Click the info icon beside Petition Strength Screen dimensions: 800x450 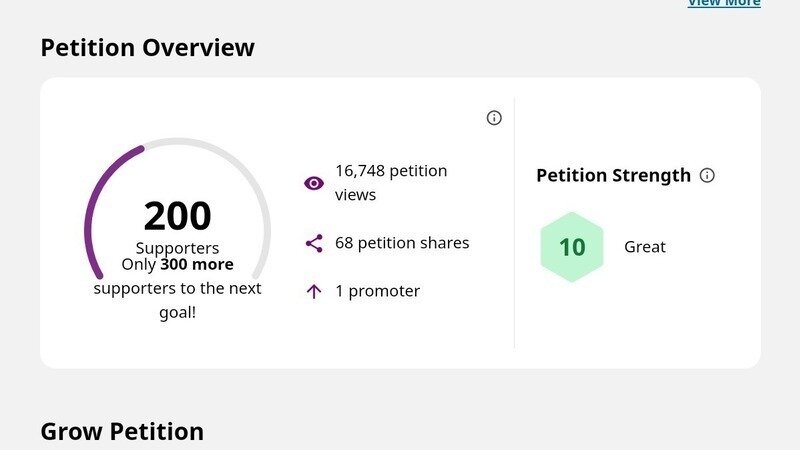707,176
